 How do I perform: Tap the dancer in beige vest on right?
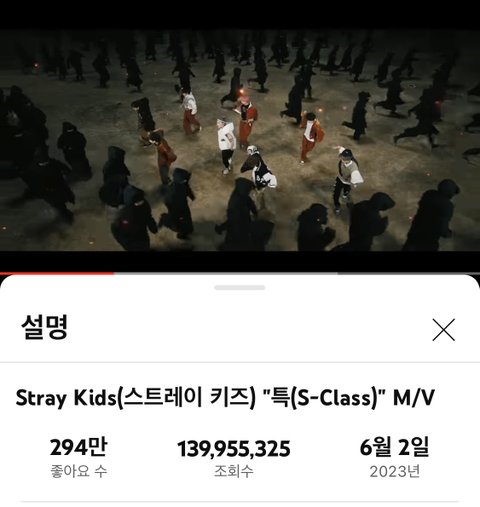tap(347, 178)
